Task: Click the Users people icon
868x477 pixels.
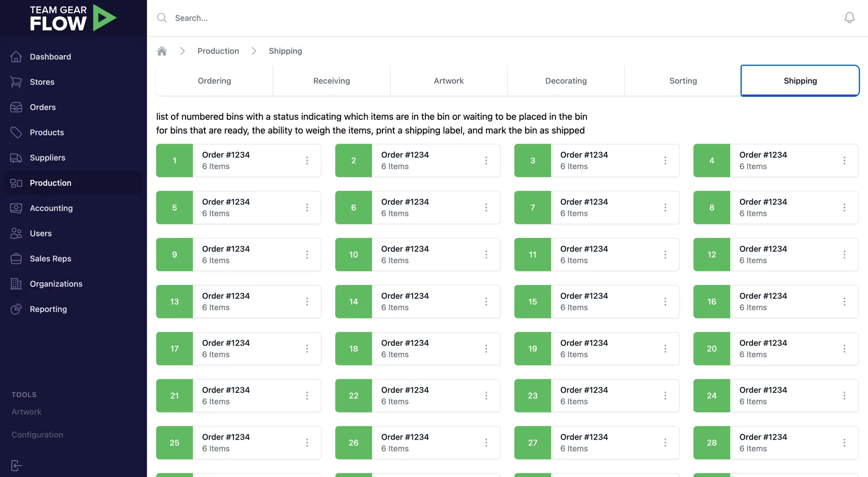Action: coord(16,234)
